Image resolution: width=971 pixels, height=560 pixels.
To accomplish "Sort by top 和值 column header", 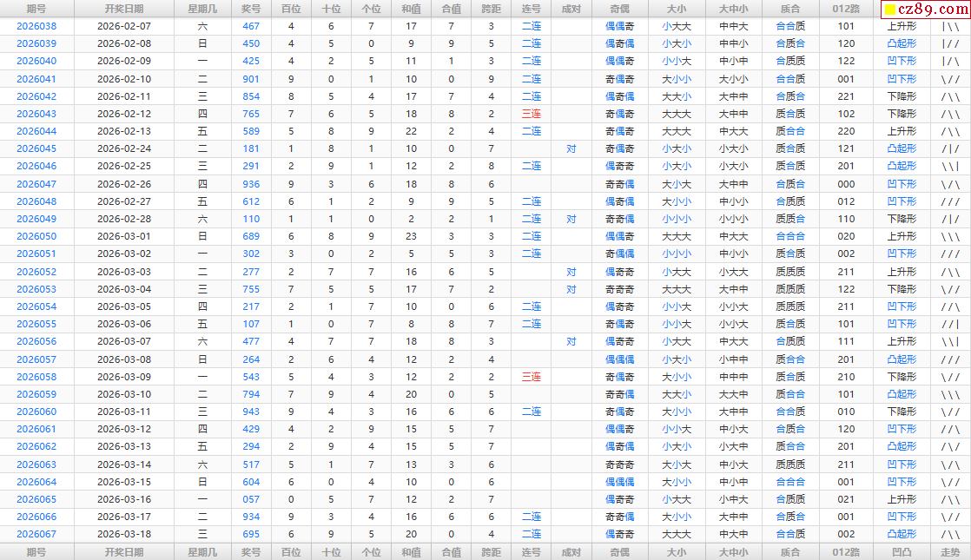I will click(x=411, y=9).
